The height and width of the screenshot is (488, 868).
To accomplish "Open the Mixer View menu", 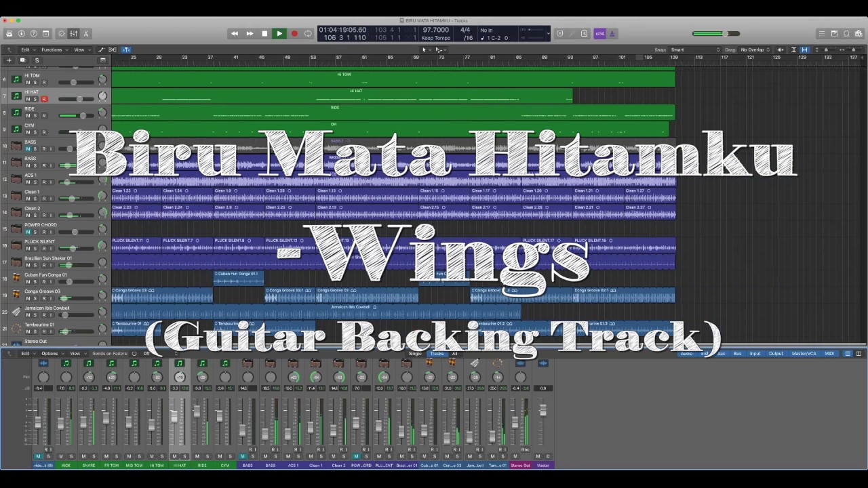I will [x=77, y=353].
